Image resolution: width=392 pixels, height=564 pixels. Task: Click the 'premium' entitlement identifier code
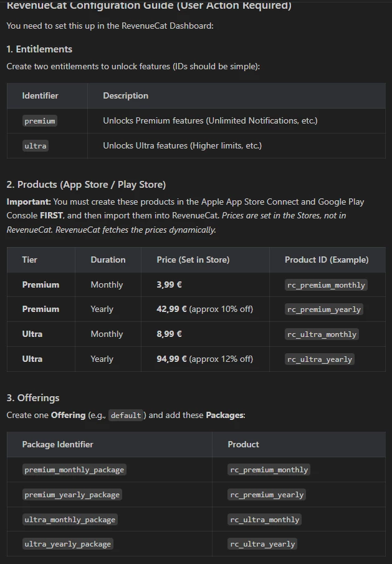click(39, 121)
